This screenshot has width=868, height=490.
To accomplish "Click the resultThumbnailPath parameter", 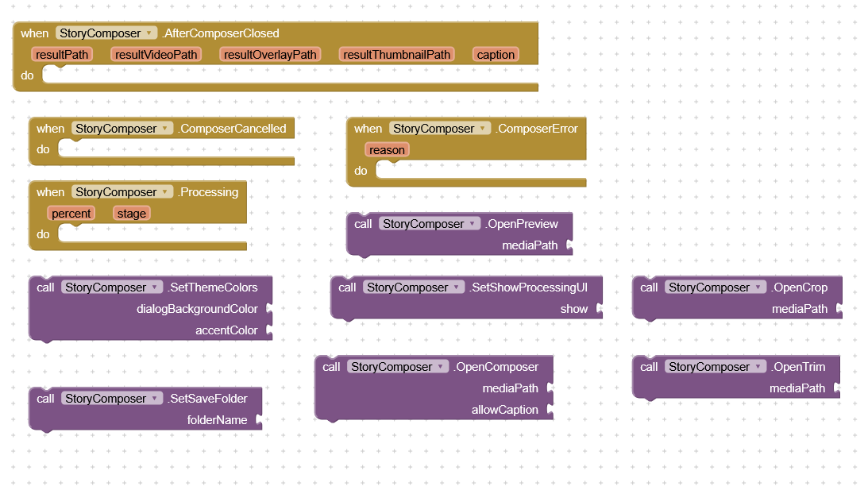I will (397, 55).
